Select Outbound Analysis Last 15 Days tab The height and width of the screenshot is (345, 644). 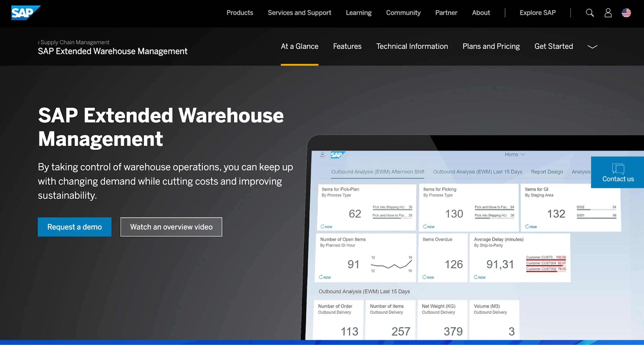[477, 172]
